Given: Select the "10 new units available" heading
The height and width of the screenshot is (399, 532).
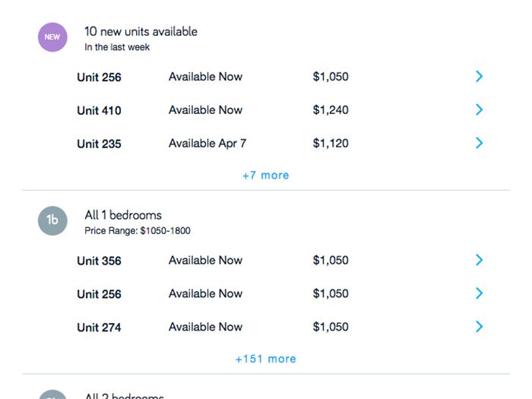Looking at the screenshot, I should coord(141,31).
